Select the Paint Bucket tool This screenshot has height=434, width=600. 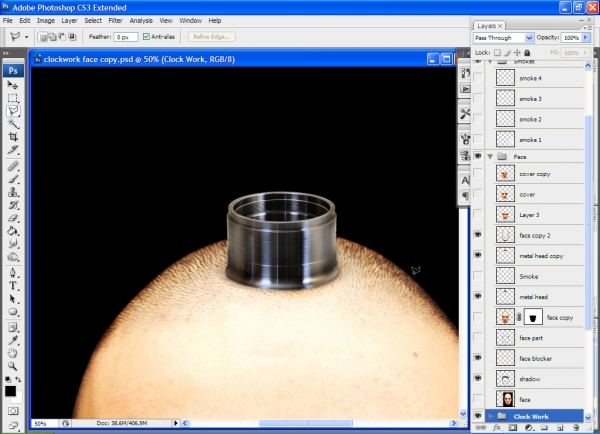coord(13,231)
